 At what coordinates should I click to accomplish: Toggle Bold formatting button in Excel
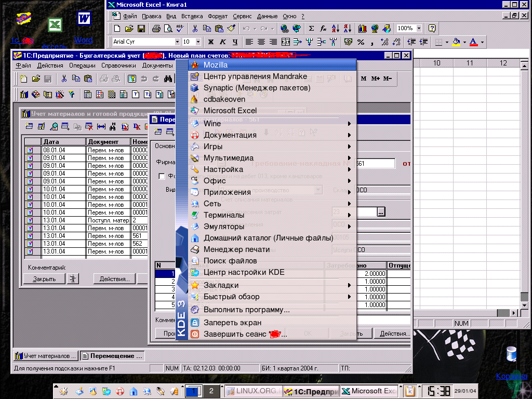pyautogui.click(x=211, y=42)
